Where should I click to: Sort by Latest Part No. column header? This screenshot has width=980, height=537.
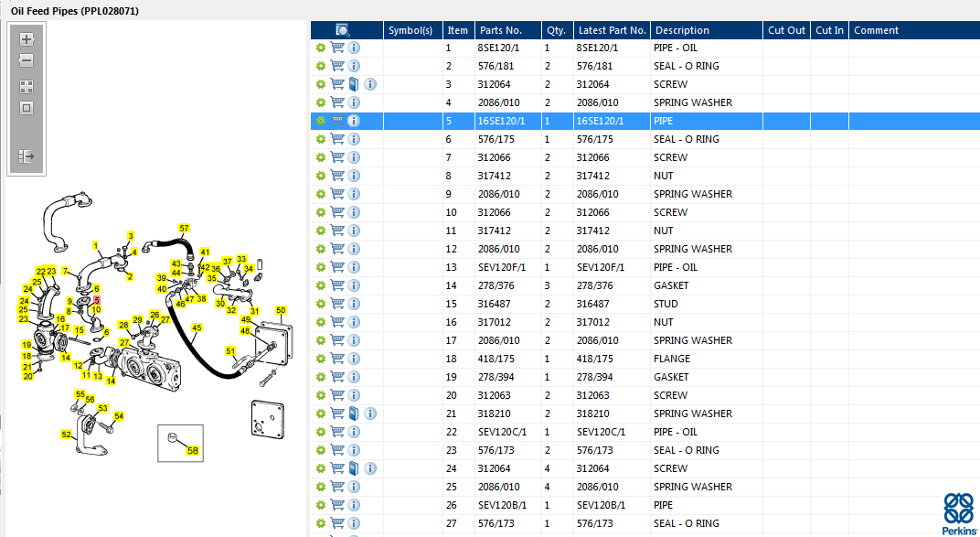click(x=612, y=30)
